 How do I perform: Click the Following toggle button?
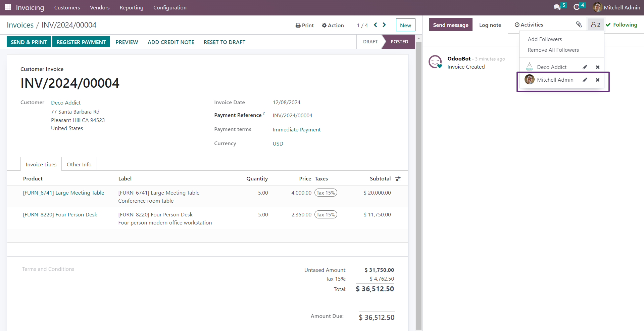(x=622, y=25)
